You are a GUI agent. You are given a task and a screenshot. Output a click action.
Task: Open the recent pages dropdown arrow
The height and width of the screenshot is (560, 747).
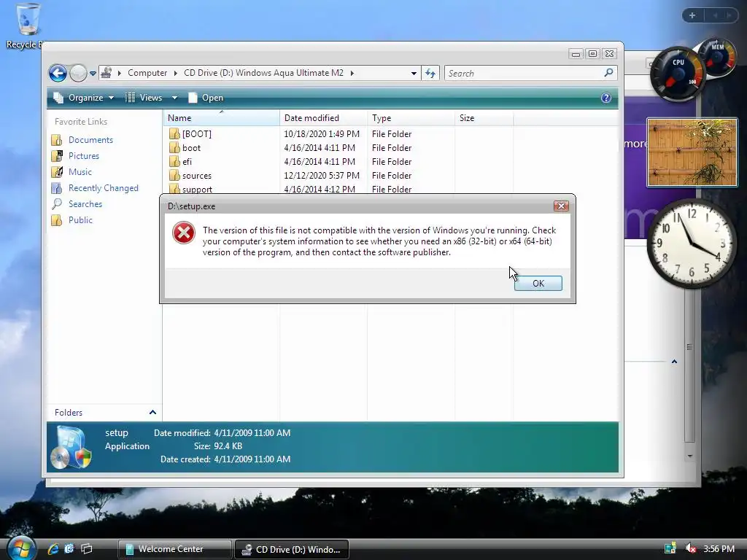point(93,74)
